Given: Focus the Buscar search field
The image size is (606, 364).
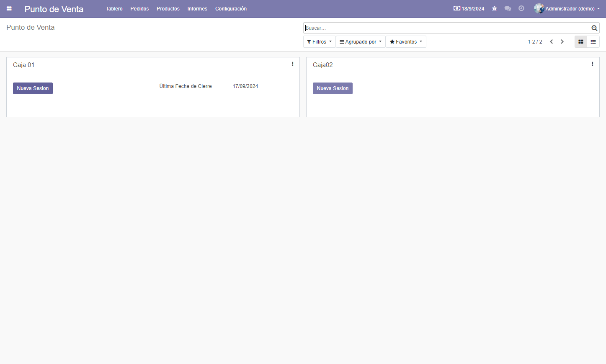Looking at the screenshot, I should (x=447, y=28).
